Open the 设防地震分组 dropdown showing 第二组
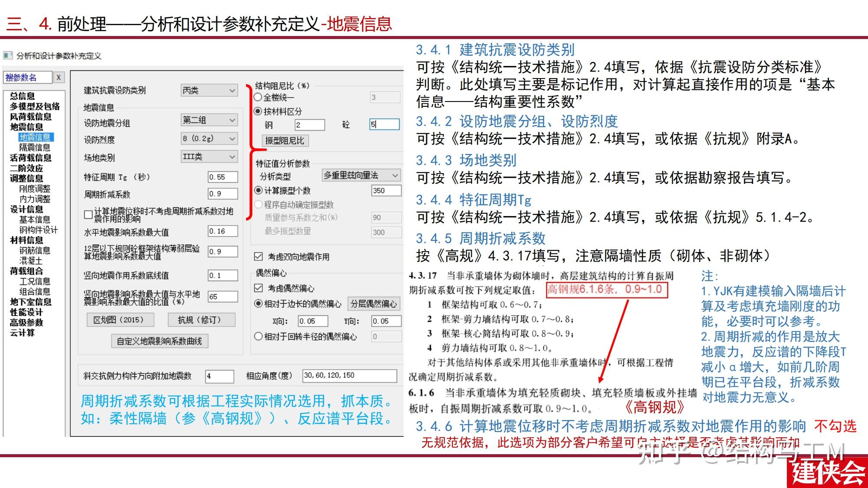868x488 pixels. (x=210, y=120)
